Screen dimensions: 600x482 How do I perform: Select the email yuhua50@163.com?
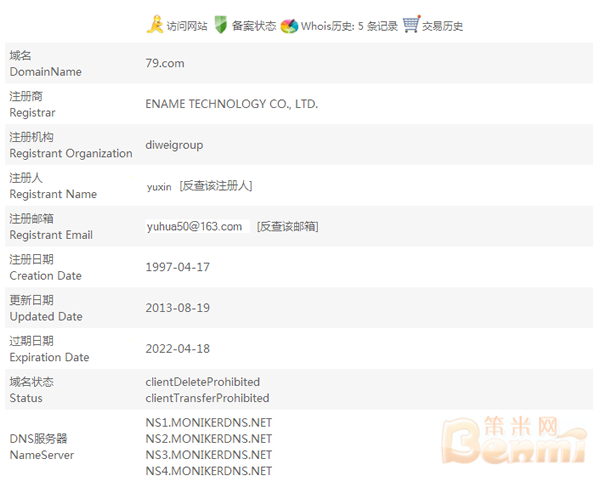click(x=194, y=226)
